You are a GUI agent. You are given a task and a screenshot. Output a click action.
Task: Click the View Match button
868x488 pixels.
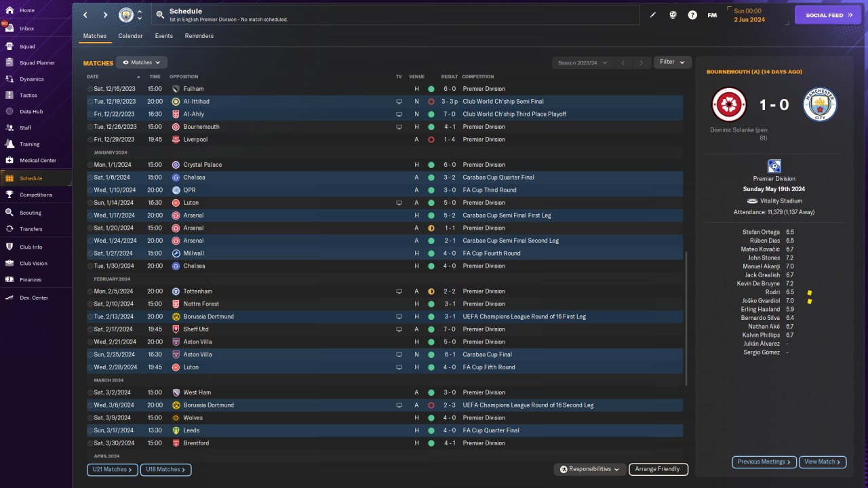pyautogui.click(x=823, y=462)
